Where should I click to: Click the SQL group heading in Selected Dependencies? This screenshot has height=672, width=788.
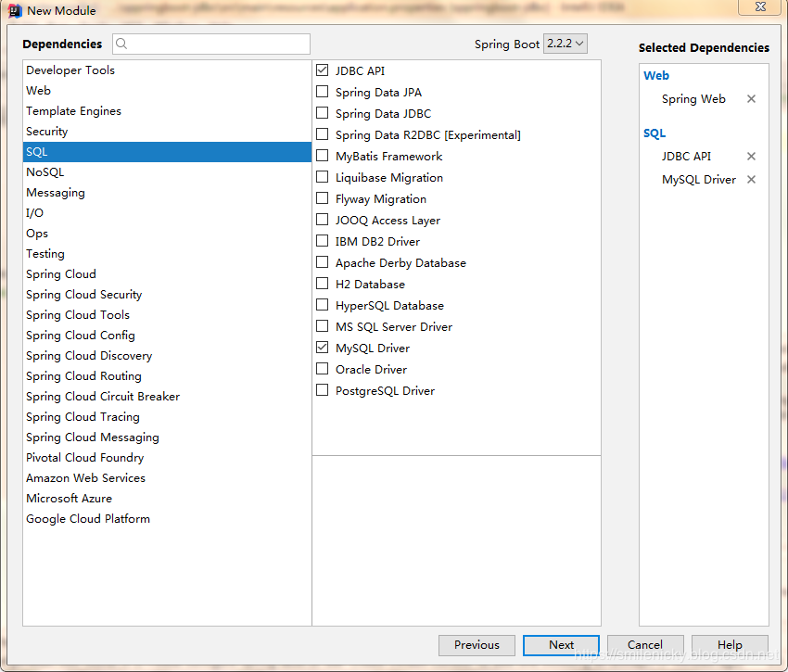tap(655, 133)
